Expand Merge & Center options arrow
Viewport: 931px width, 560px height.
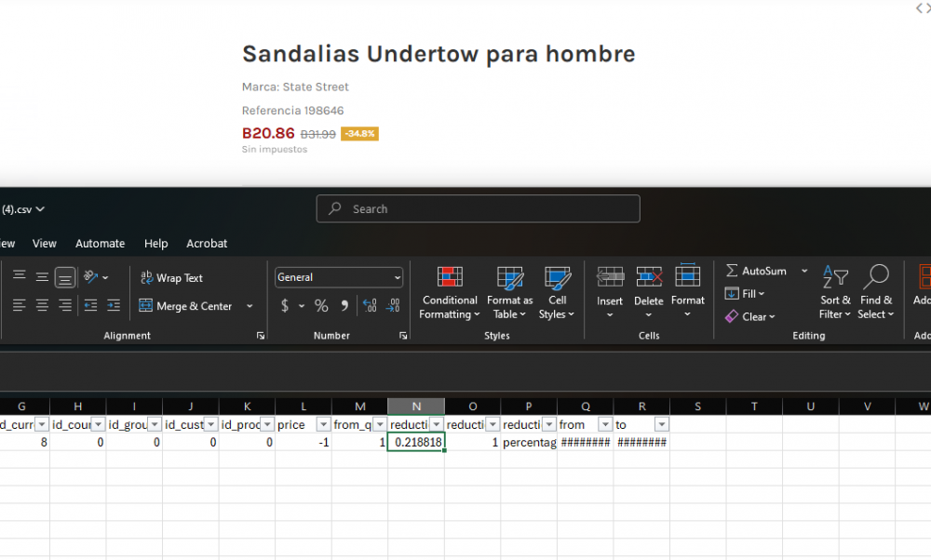pyautogui.click(x=250, y=306)
